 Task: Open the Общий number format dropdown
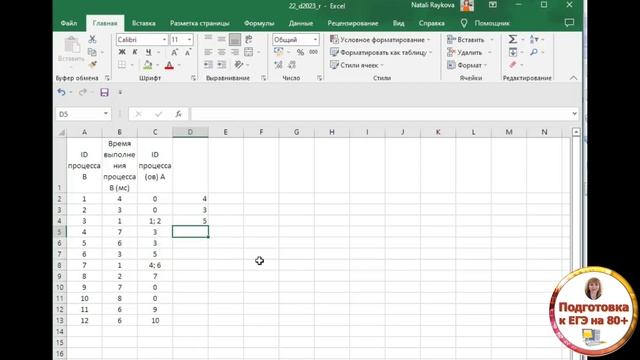315,40
